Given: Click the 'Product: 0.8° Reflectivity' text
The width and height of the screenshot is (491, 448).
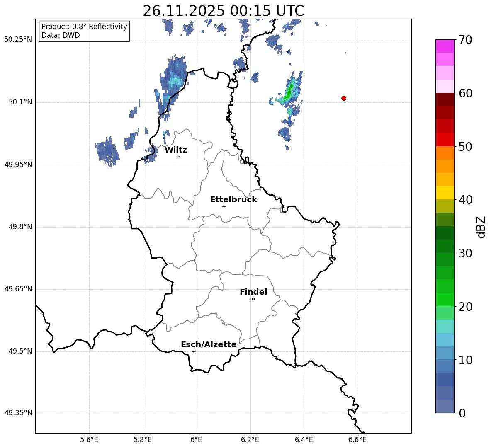Looking at the screenshot, I should (84, 26).
